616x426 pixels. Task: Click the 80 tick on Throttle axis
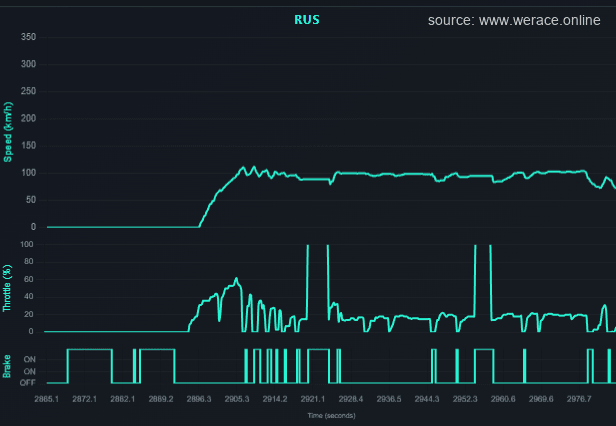pyautogui.click(x=30, y=278)
